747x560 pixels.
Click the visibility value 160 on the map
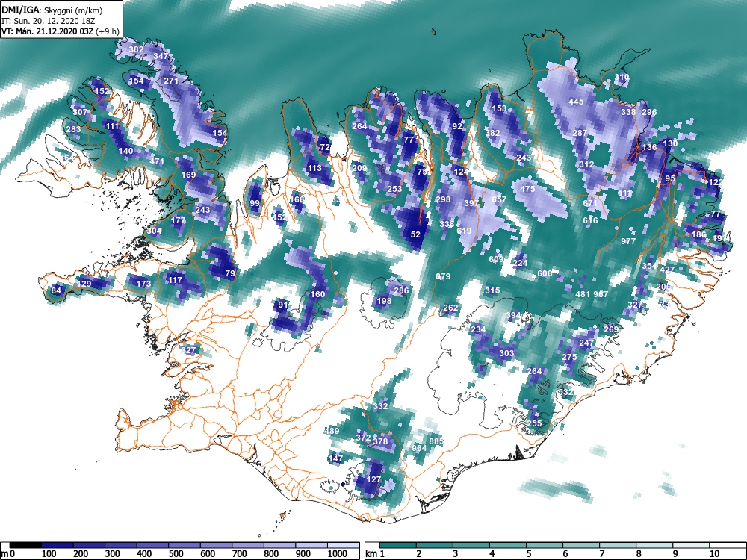(317, 294)
